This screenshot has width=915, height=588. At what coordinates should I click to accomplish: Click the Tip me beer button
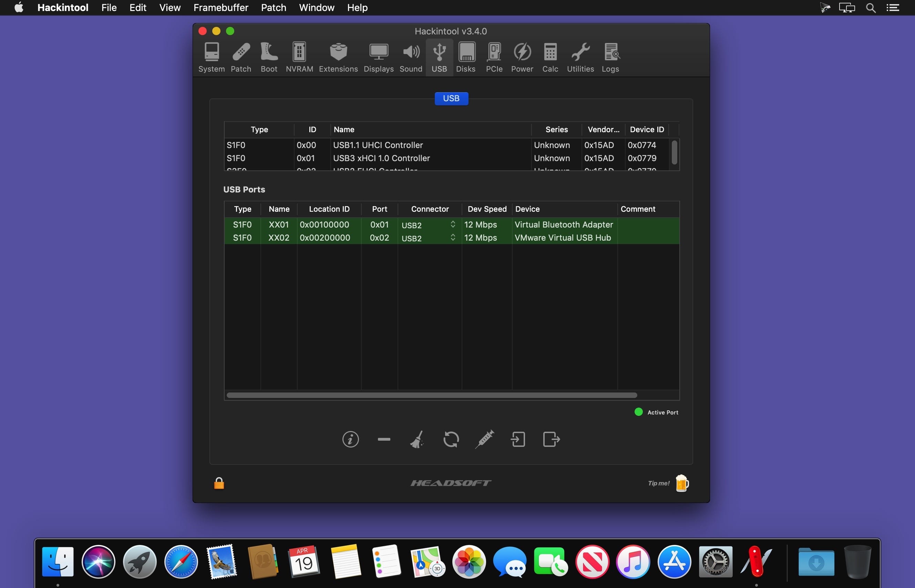pos(681,483)
